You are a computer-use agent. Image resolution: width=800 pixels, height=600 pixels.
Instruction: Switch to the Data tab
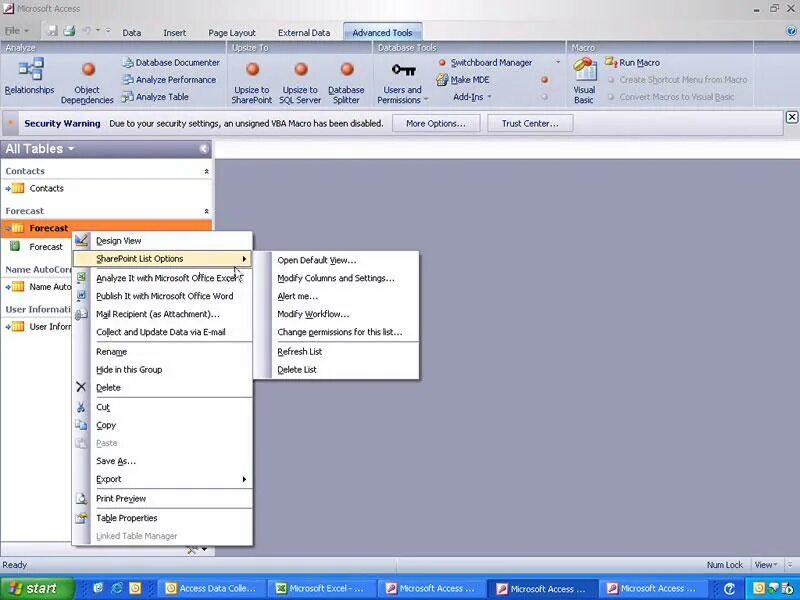click(x=132, y=33)
